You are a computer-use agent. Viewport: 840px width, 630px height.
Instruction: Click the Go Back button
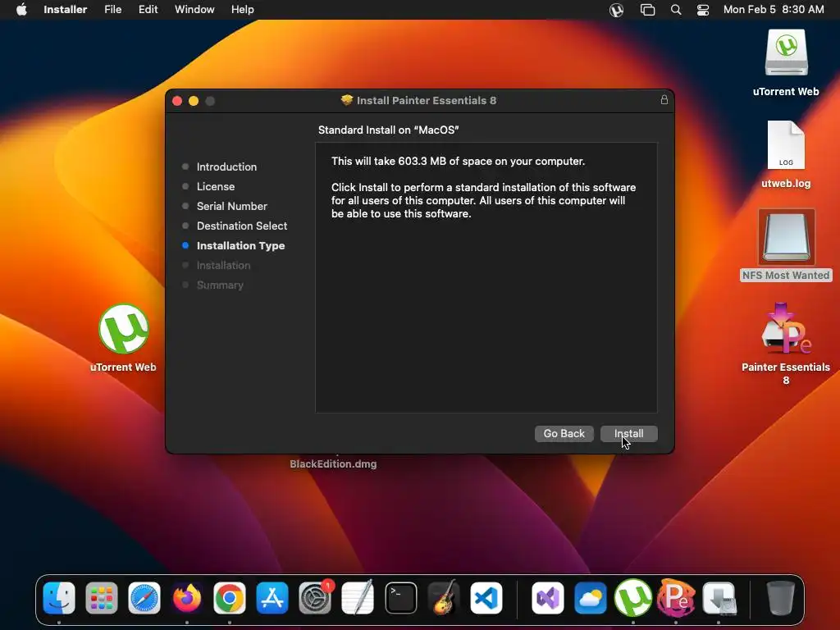[x=564, y=433]
